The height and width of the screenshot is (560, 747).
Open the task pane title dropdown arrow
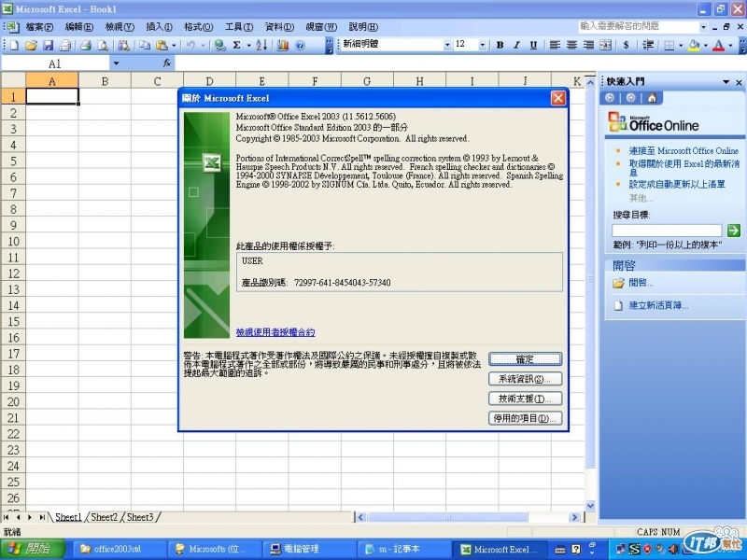[x=726, y=82]
